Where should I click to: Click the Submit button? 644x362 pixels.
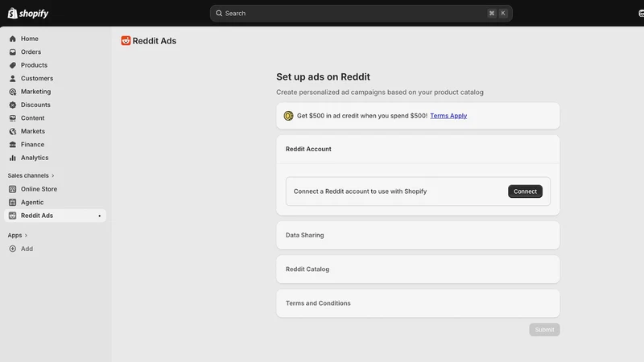544,330
